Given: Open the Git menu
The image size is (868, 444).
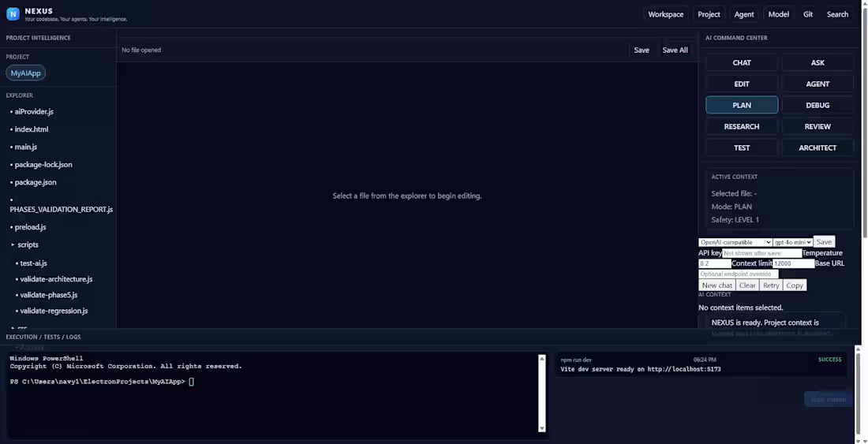Looking at the screenshot, I should (x=808, y=14).
